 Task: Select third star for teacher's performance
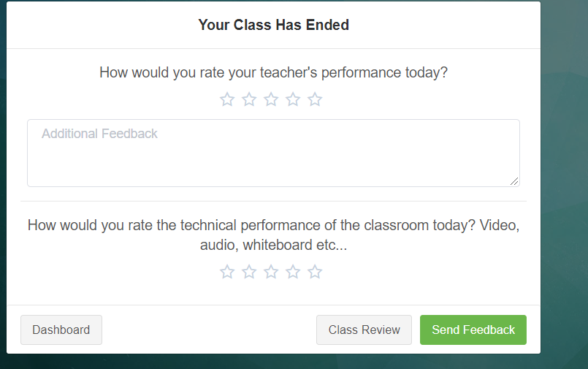tap(271, 100)
